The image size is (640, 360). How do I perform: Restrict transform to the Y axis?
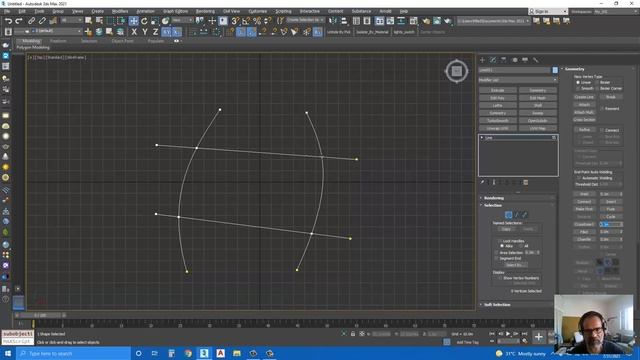pos(144,32)
